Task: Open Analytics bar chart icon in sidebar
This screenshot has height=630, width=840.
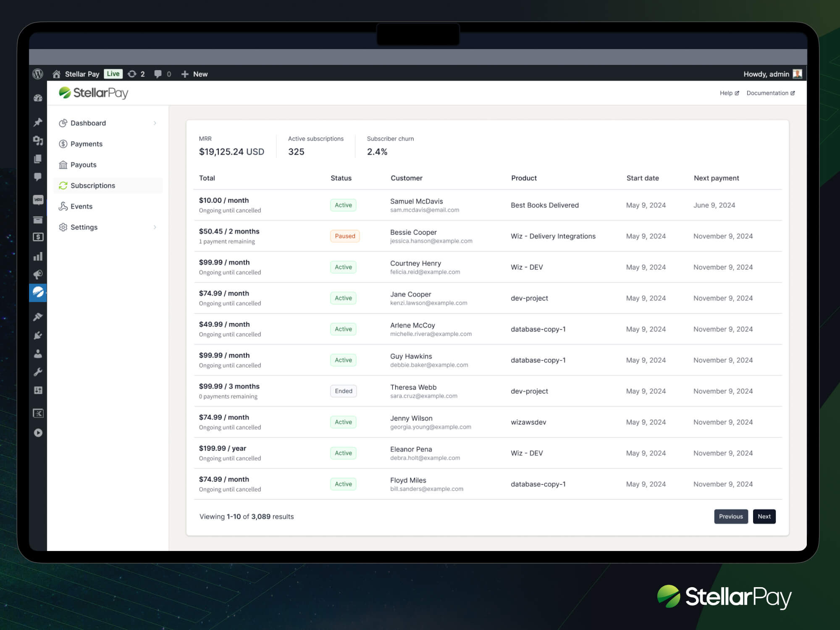Action: point(38,256)
